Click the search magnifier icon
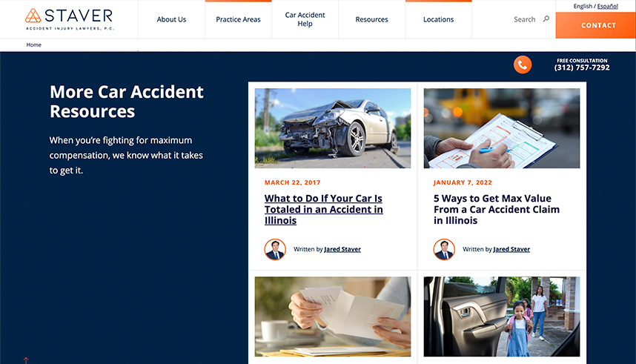 [546, 19]
